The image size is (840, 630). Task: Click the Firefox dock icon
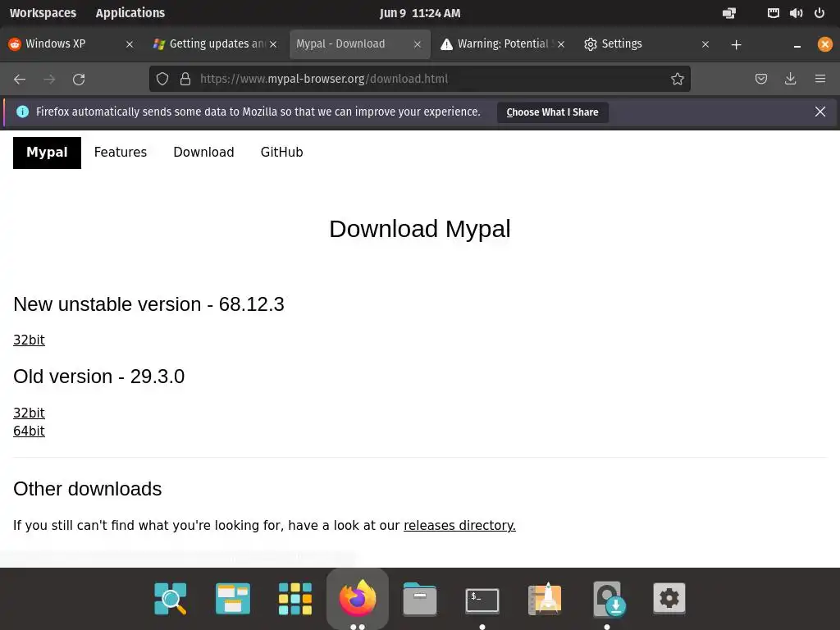(x=358, y=598)
